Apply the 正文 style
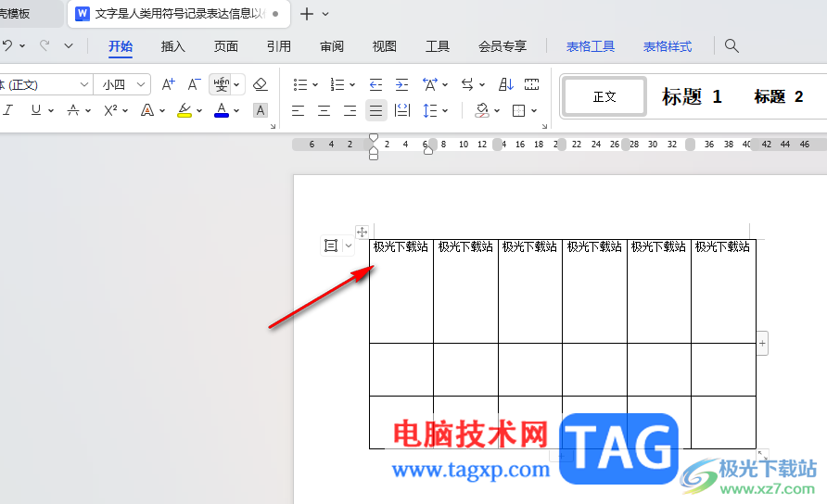 point(604,96)
